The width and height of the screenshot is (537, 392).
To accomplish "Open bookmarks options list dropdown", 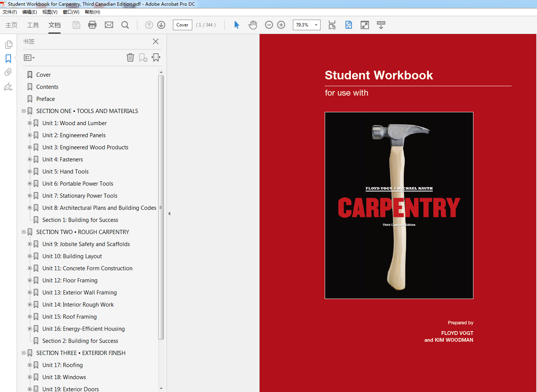I will pyautogui.click(x=29, y=58).
